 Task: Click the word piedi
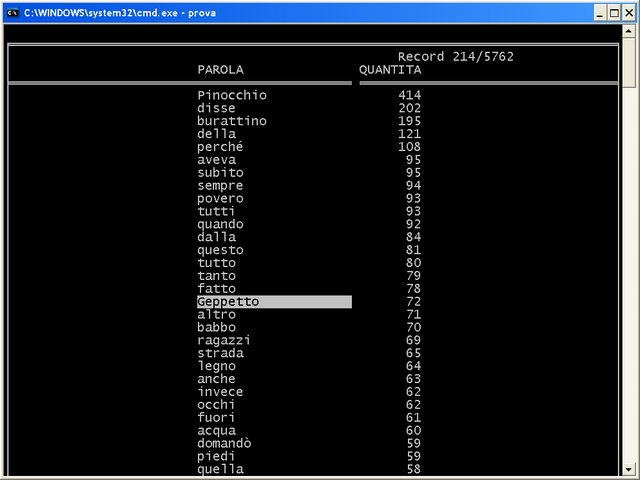point(216,456)
